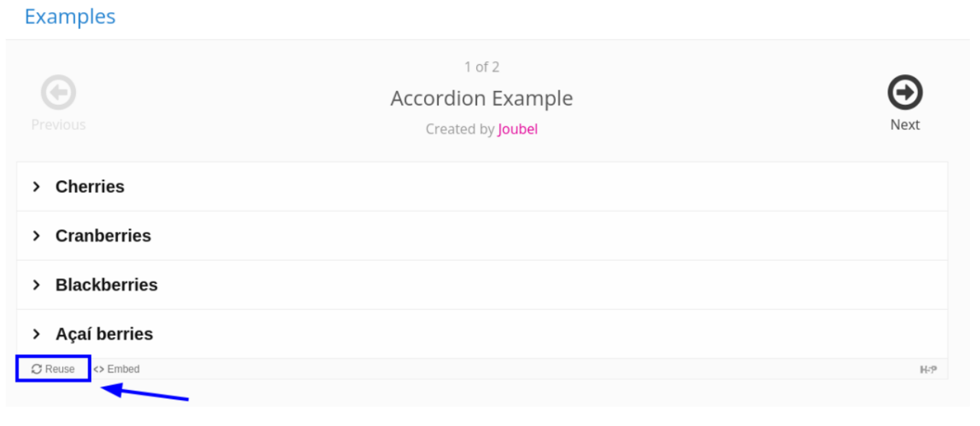Click the Embed code brackets icon
This screenshot has height=426, width=980.
click(x=99, y=369)
